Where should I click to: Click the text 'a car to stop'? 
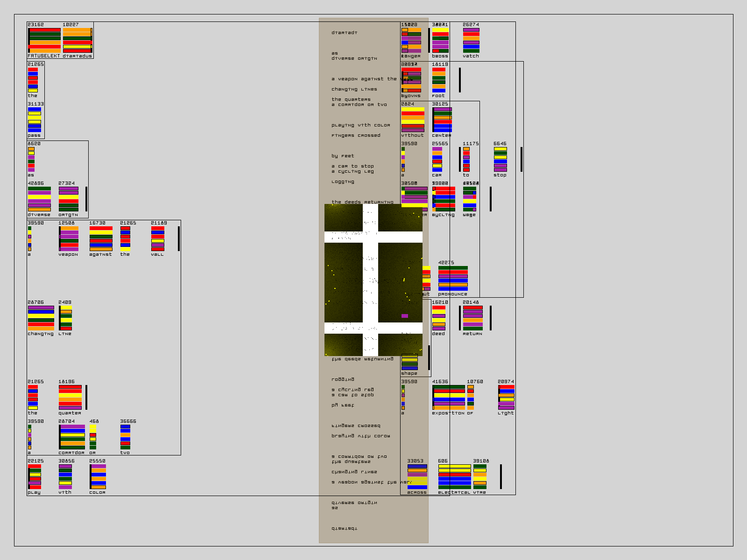352,166
